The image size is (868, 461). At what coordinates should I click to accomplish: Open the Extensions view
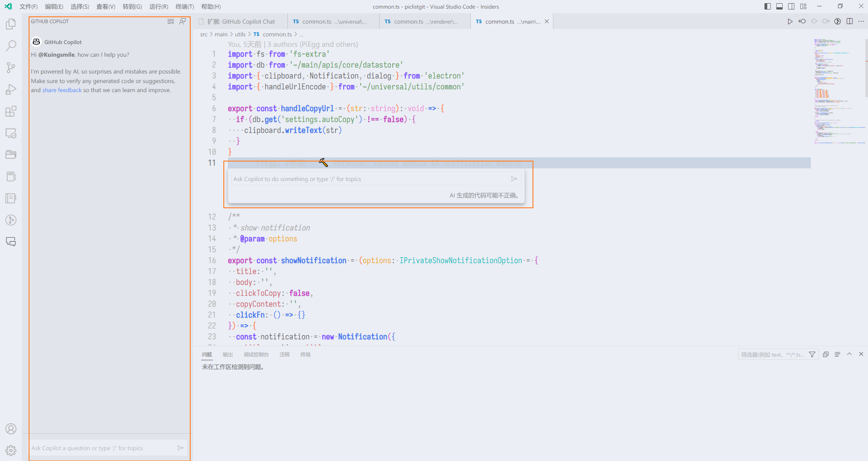11,111
